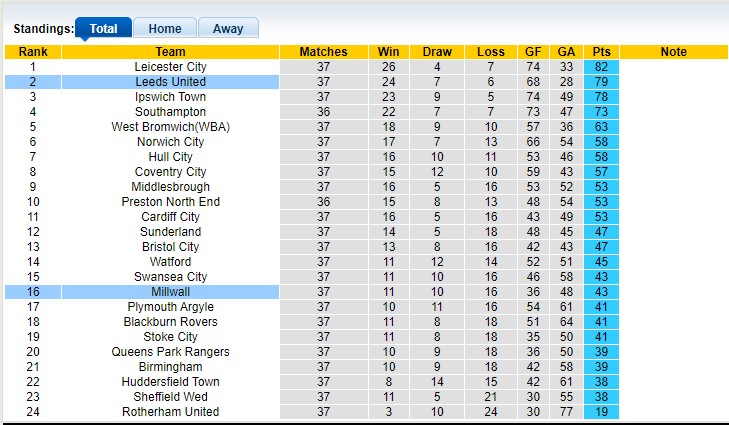This screenshot has width=729, height=425.
Task: Click West Bromwich(WBA) team link
Action: [x=170, y=127]
